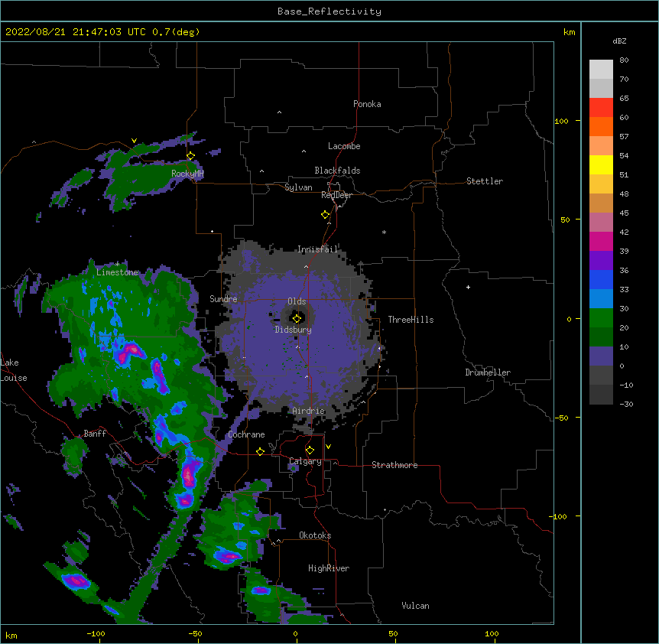Click the ThreeHills label
Image resolution: width=659 pixels, height=644 pixels.
point(411,320)
